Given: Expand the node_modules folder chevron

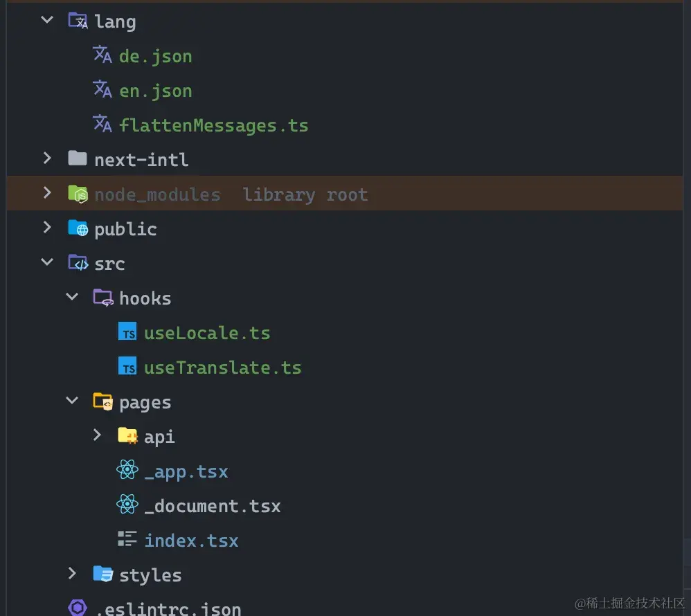Looking at the screenshot, I should [x=47, y=192].
